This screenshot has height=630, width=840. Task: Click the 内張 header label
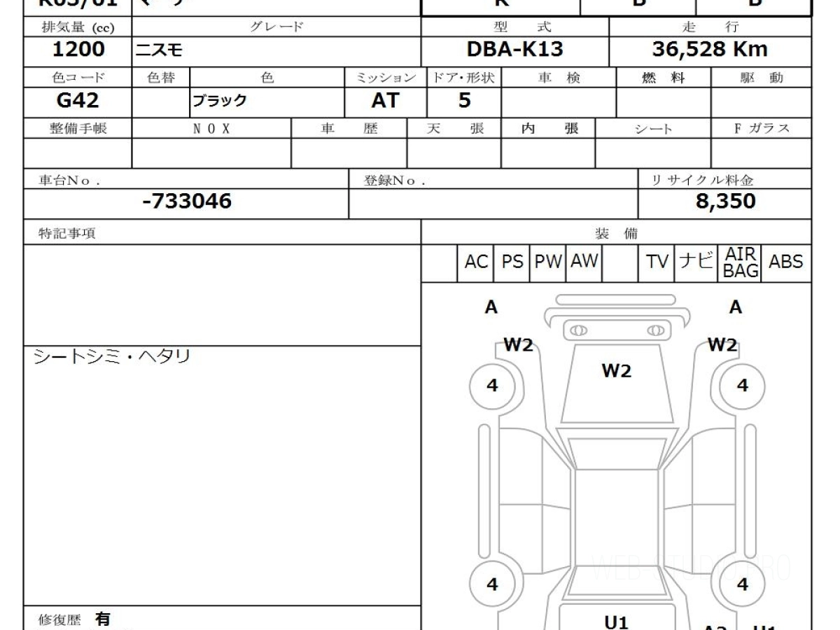click(x=549, y=129)
